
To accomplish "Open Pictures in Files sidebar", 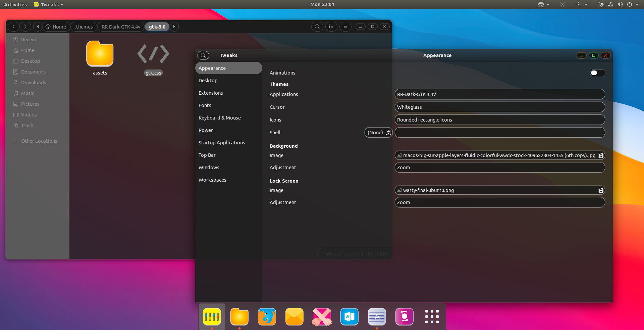I will coord(38,104).
